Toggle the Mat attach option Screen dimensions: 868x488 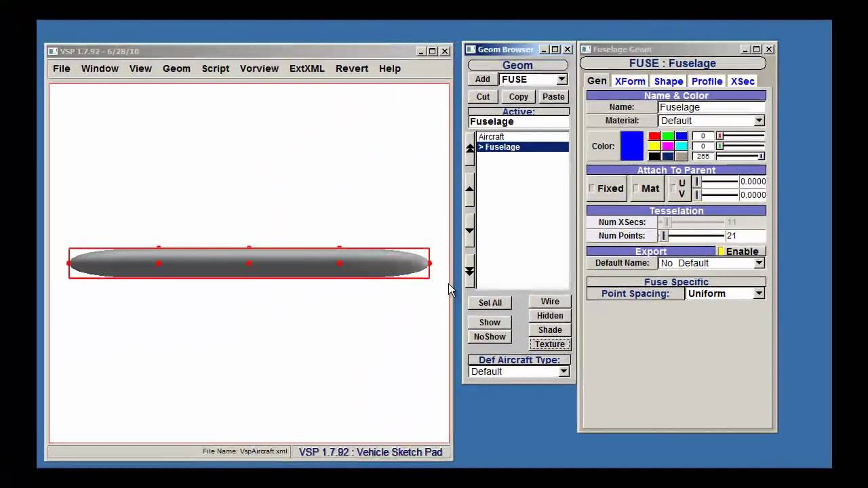coord(646,188)
